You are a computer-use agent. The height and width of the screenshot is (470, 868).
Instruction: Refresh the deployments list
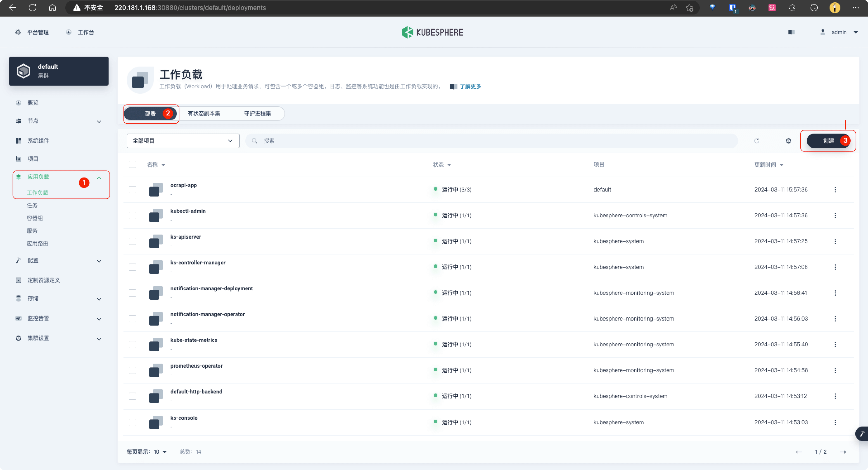coord(757,141)
